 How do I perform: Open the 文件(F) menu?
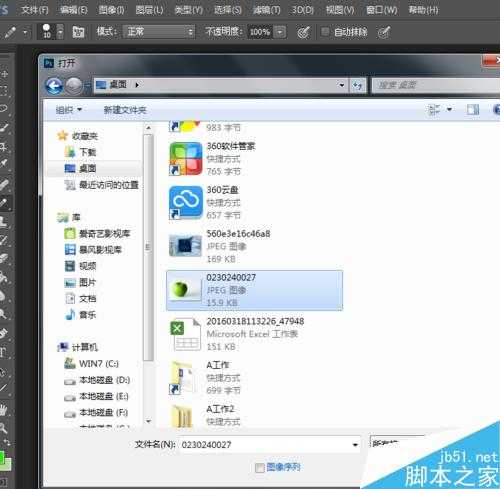(x=35, y=10)
